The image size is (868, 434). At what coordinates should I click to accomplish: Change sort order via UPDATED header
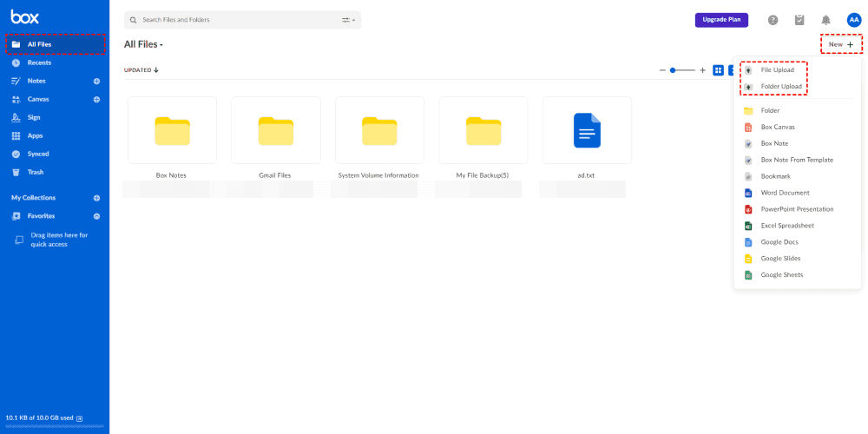click(x=141, y=70)
